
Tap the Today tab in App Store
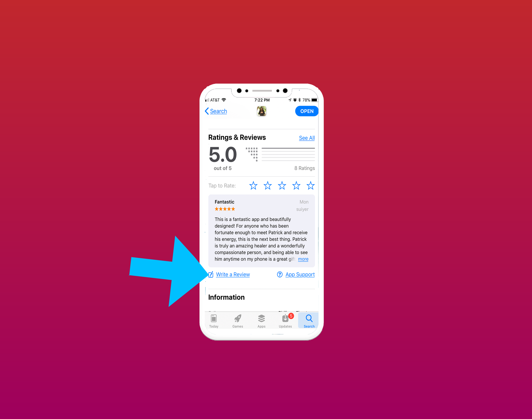tap(214, 321)
